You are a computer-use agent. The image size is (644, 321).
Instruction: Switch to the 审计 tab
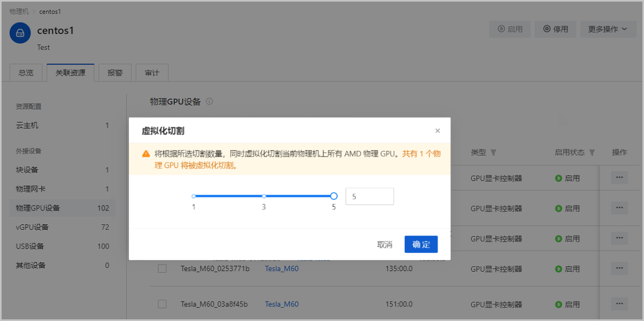(x=151, y=72)
